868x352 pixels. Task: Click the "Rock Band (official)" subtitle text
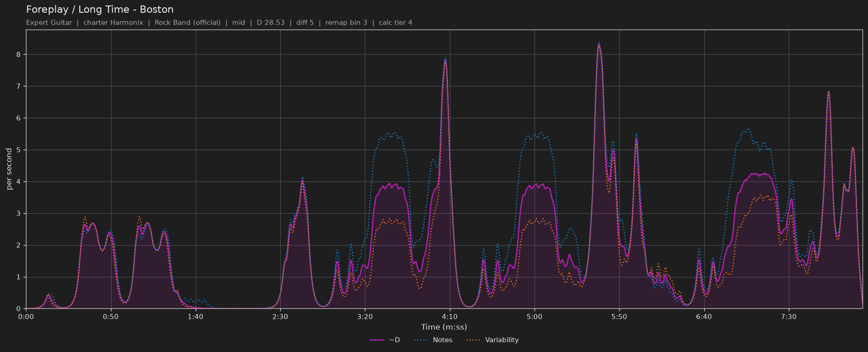coord(187,23)
